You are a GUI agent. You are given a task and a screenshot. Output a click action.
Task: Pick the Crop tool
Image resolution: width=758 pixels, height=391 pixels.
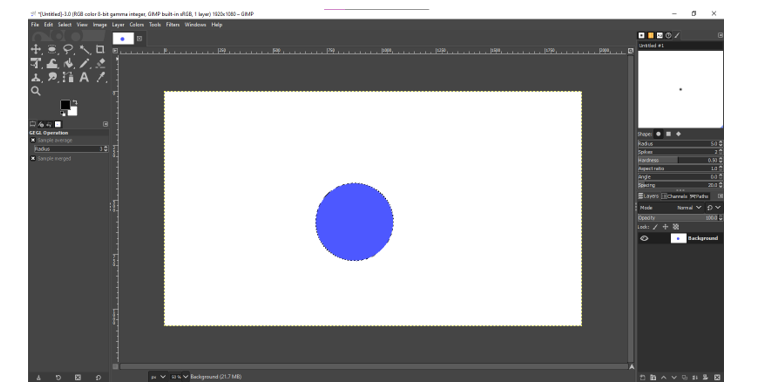(x=100, y=49)
